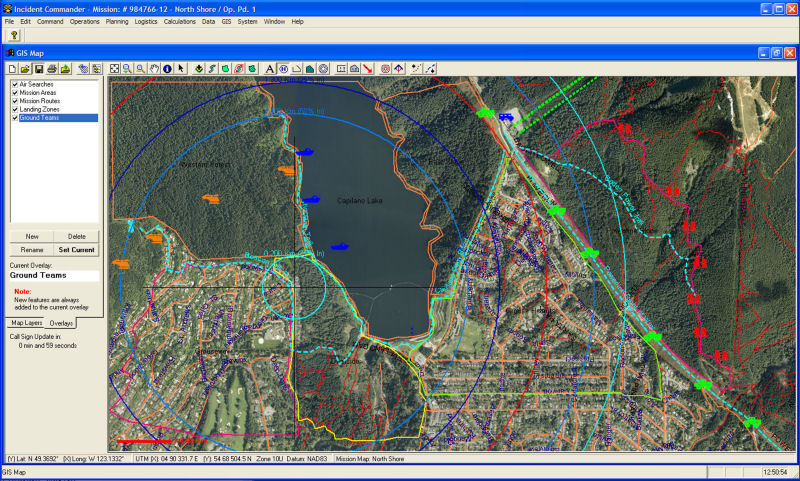The image size is (800, 481).
Task: Open the Logistics menu
Action: tap(146, 21)
